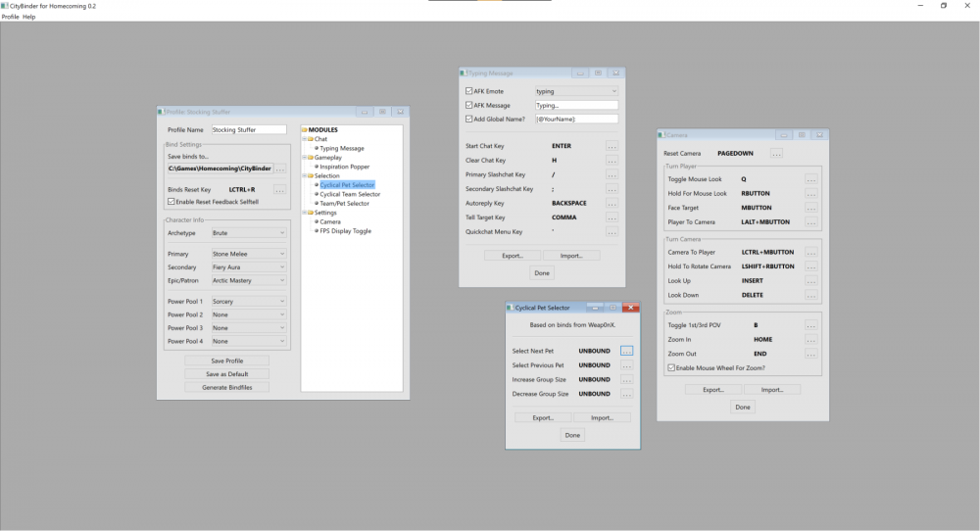Viewport: 980px width, 531px height.
Task: Uncheck the AFK Emote checkbox
Action: point(468,91)
